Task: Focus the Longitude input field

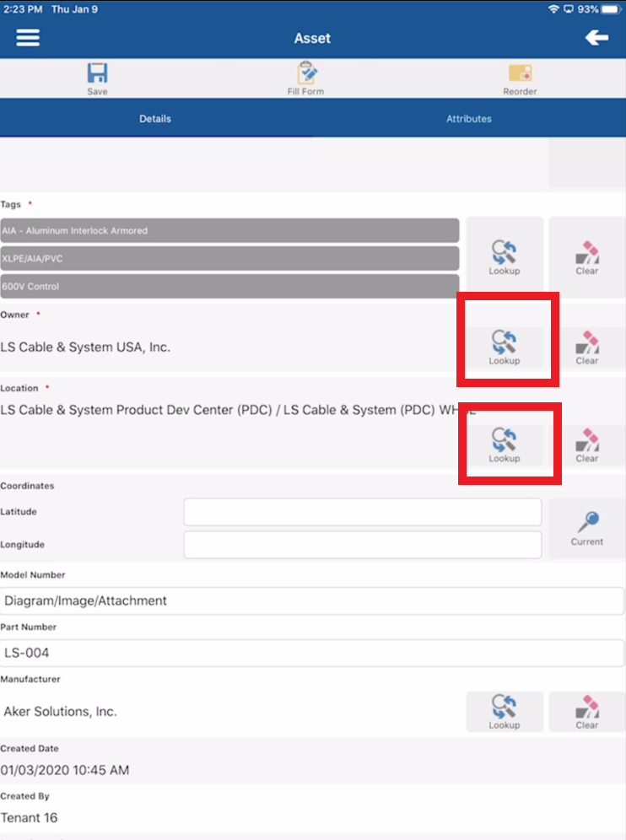Action: pos(362,545)
